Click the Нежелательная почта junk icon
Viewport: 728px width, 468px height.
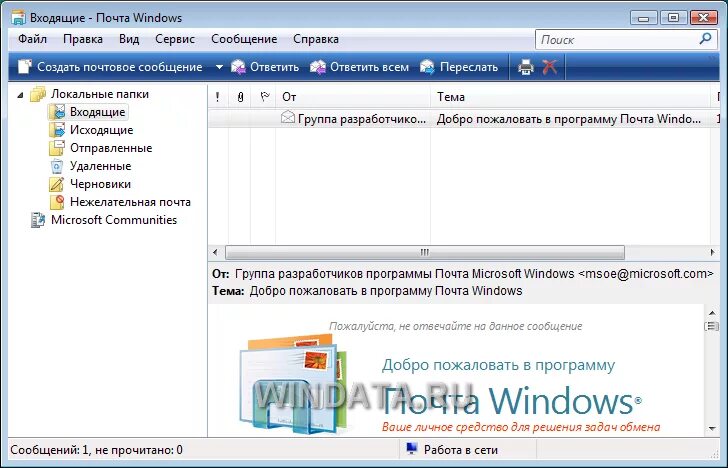[57, 202]
